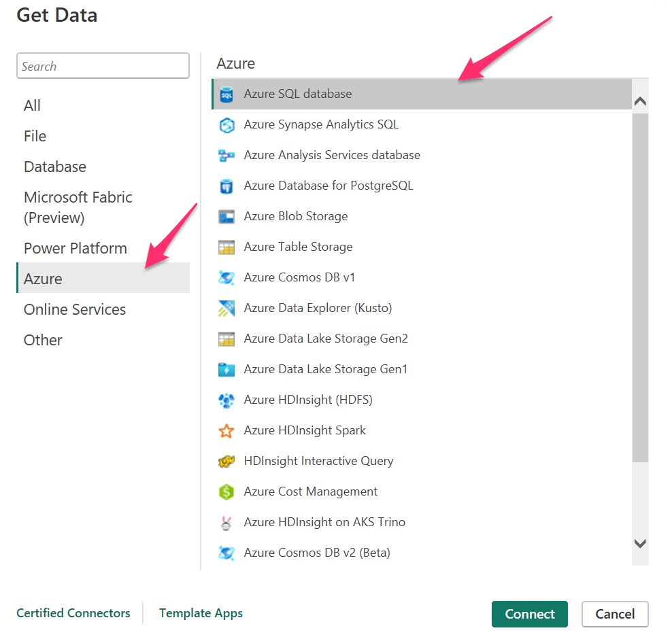Click the scroll up arrow in connector list
The width and height of the screenshot is (672, 639).
point(640,101)
